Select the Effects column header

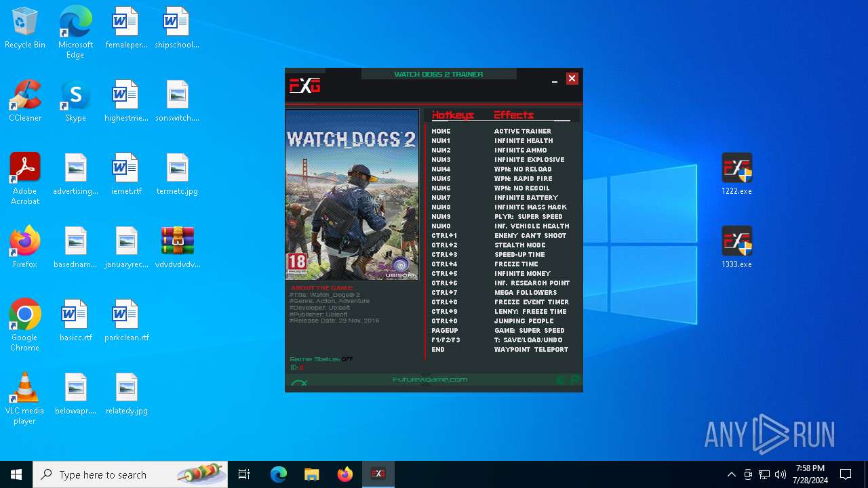click(514, 115)
